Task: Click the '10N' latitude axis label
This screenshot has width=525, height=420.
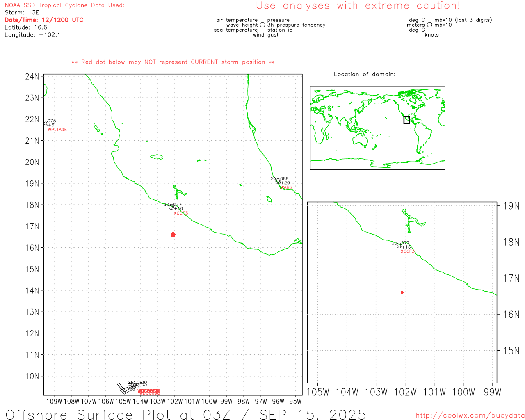Action: pos(32,376)
